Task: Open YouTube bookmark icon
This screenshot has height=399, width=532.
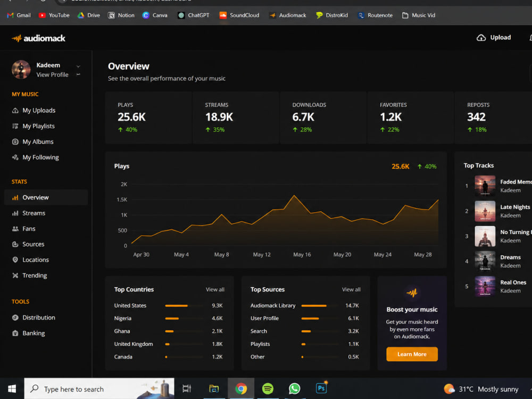Action: 42,15
